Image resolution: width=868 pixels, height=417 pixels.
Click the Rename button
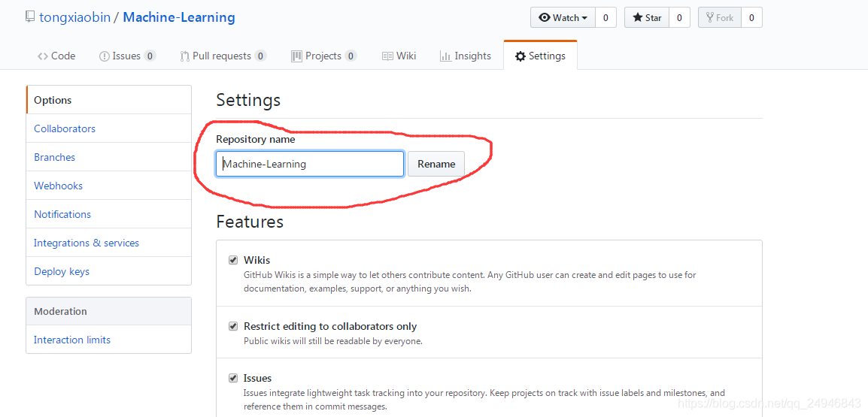click(436, 164)
